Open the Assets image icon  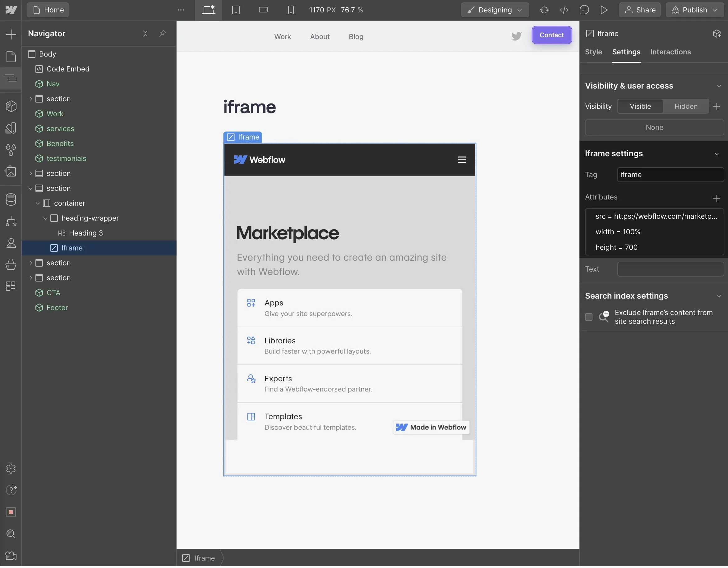point(11,171)
